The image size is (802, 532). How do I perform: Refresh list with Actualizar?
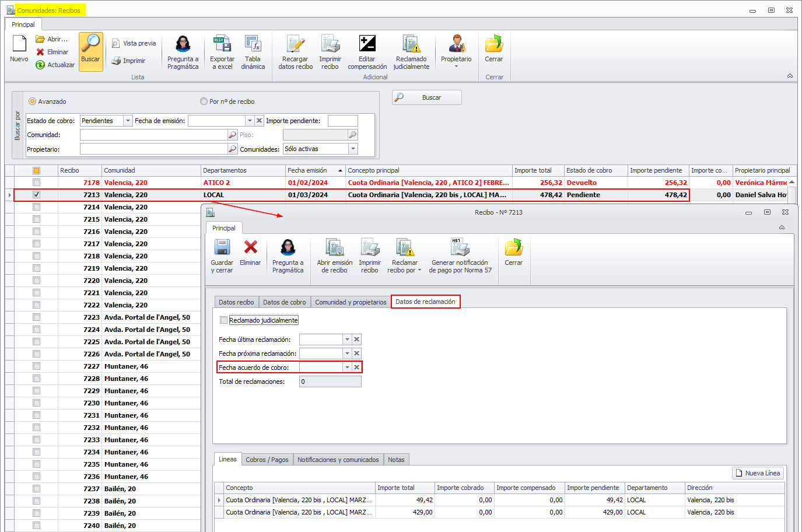click(55, 65)
